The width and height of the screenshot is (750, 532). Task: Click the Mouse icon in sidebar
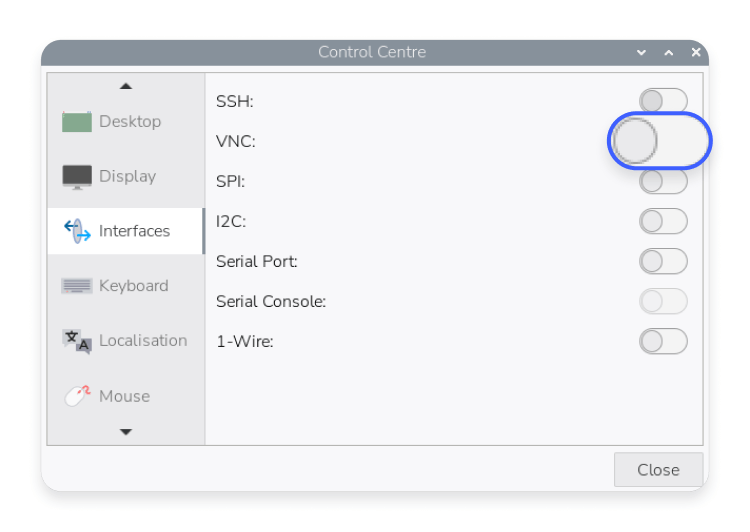pyautogui.click(x=77, y=396)
